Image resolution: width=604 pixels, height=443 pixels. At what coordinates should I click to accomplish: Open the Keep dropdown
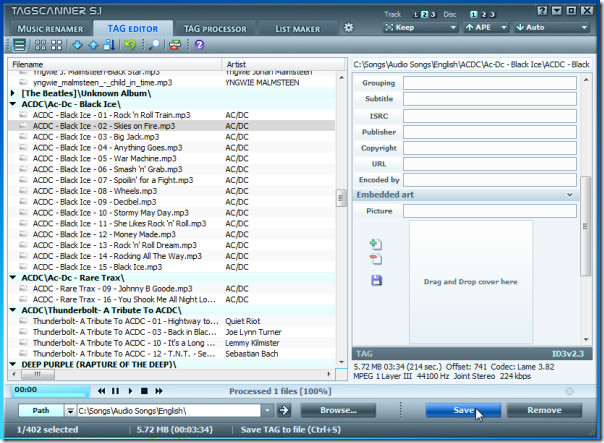click(421, 27)
